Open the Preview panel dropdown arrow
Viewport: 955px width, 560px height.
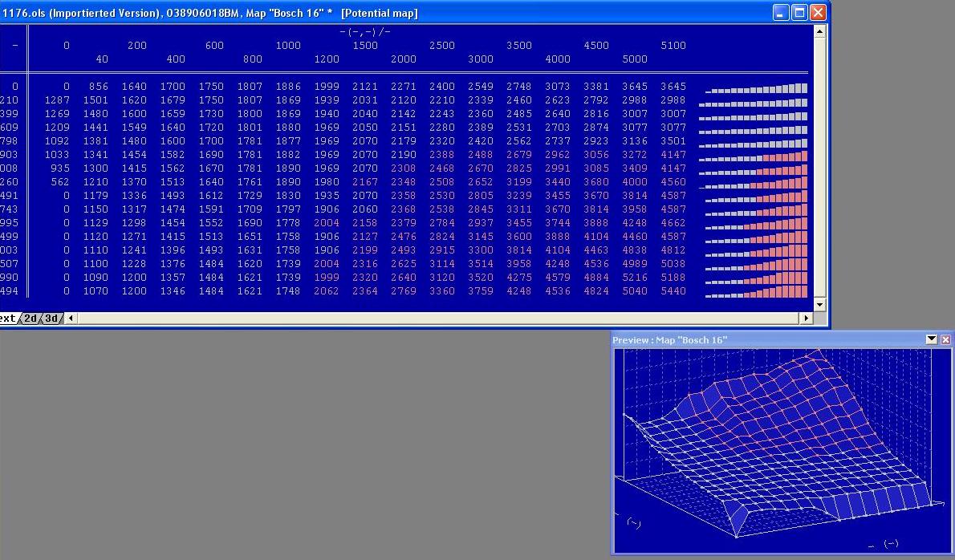932,339
